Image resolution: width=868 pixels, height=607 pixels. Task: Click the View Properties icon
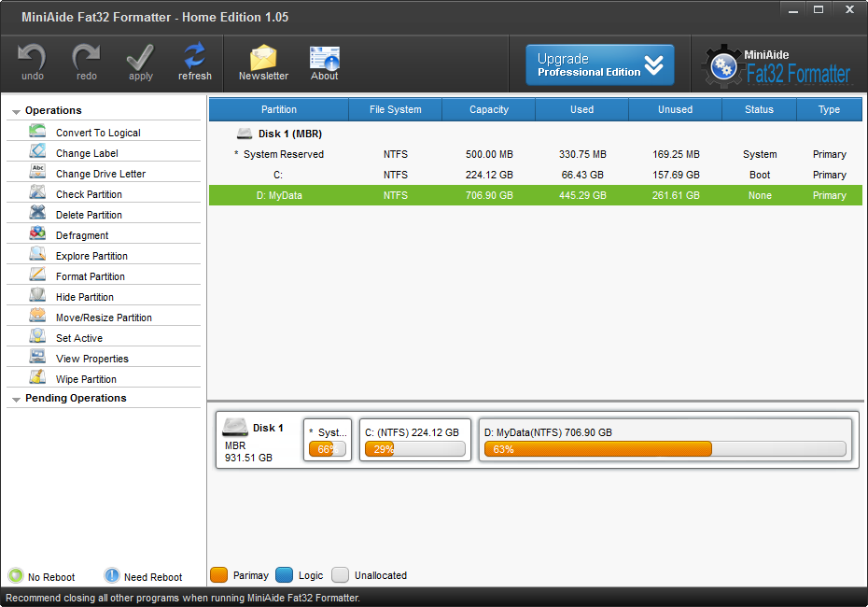tap(37, 358)
